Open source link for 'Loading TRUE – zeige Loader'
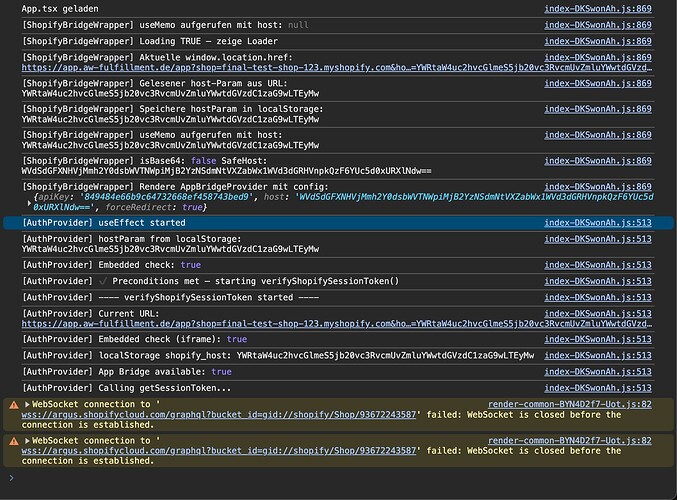The width and height of the screenshot is (677, 500). tap(598, 41)
